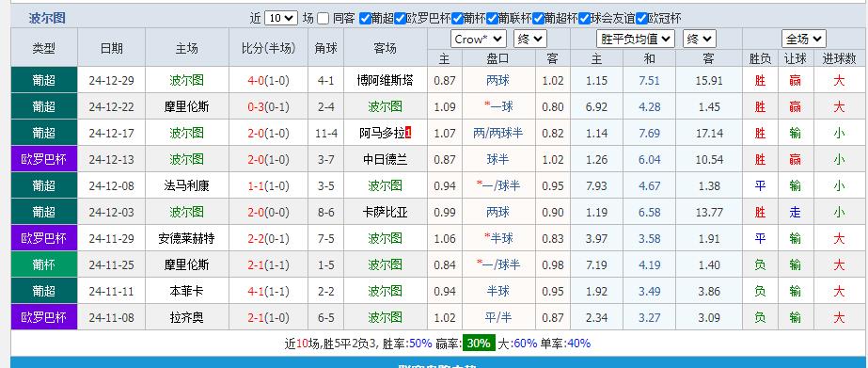
Task: Click corner count 8-6
Action: pos(325,213)
